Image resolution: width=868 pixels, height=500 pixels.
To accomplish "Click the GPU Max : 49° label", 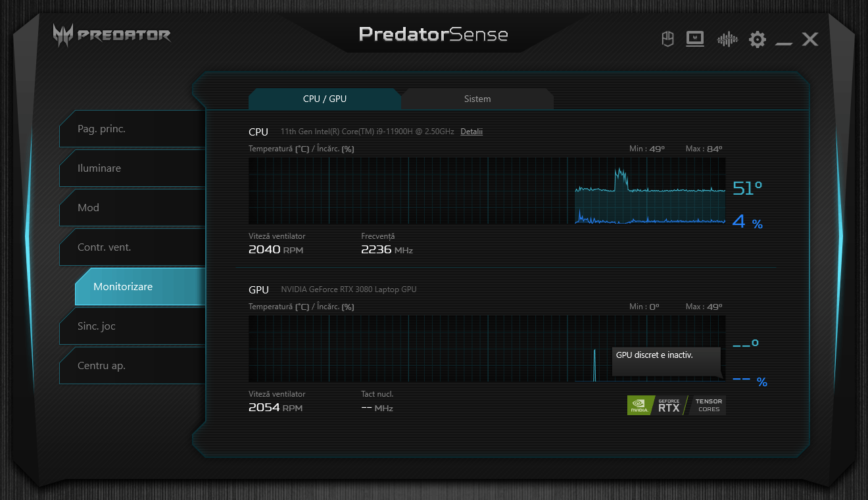I will click(704, 307).
